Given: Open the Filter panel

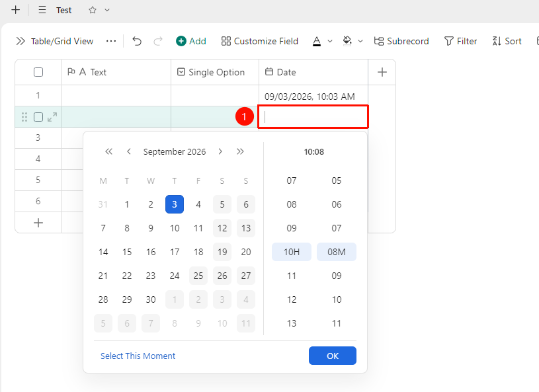Looking at the screenshot, I should (460, 41).
